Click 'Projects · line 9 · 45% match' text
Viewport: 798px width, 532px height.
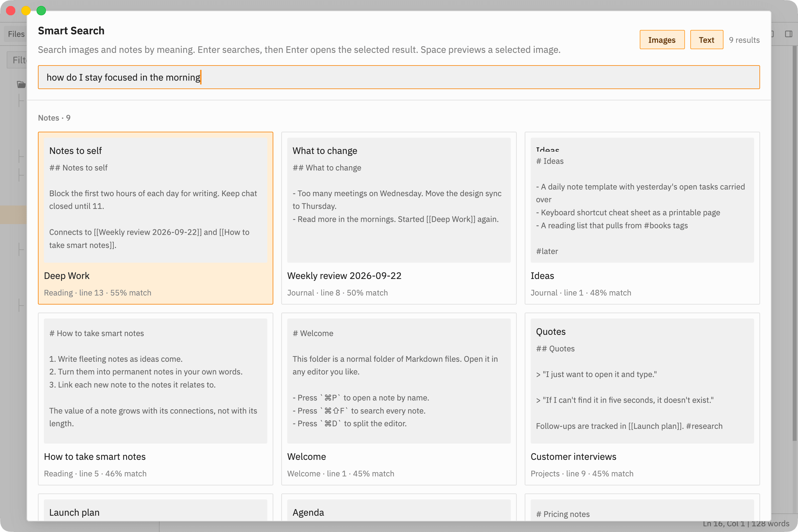click(x=582, y=473)
